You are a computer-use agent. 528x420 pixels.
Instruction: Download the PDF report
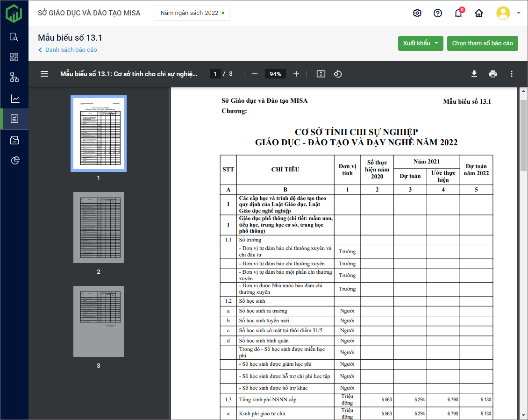tap(474, 74)
